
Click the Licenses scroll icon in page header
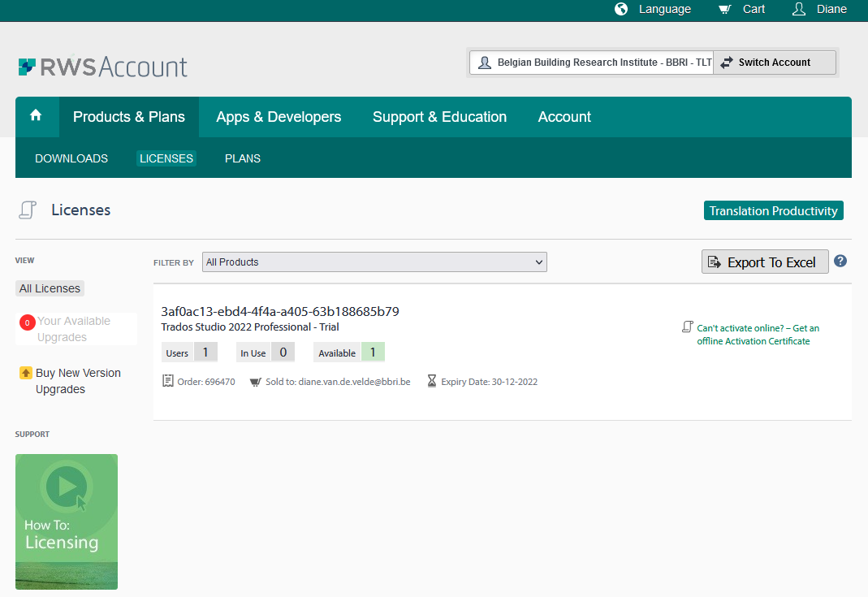[x=28, y=210]
